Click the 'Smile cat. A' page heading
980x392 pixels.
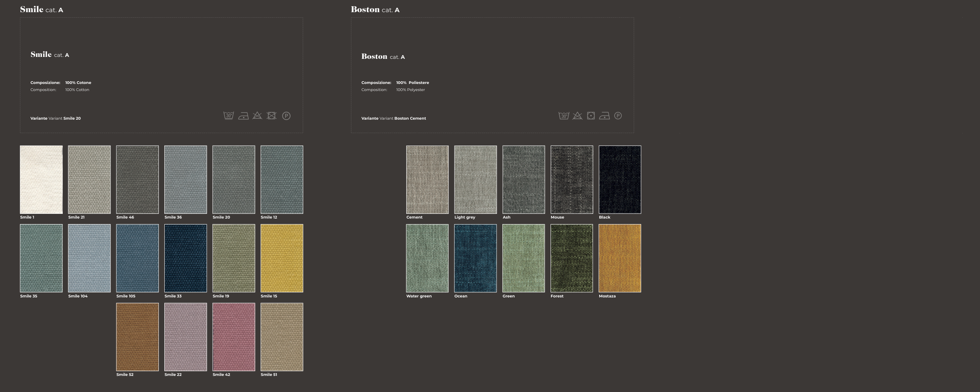pos(42,9)
